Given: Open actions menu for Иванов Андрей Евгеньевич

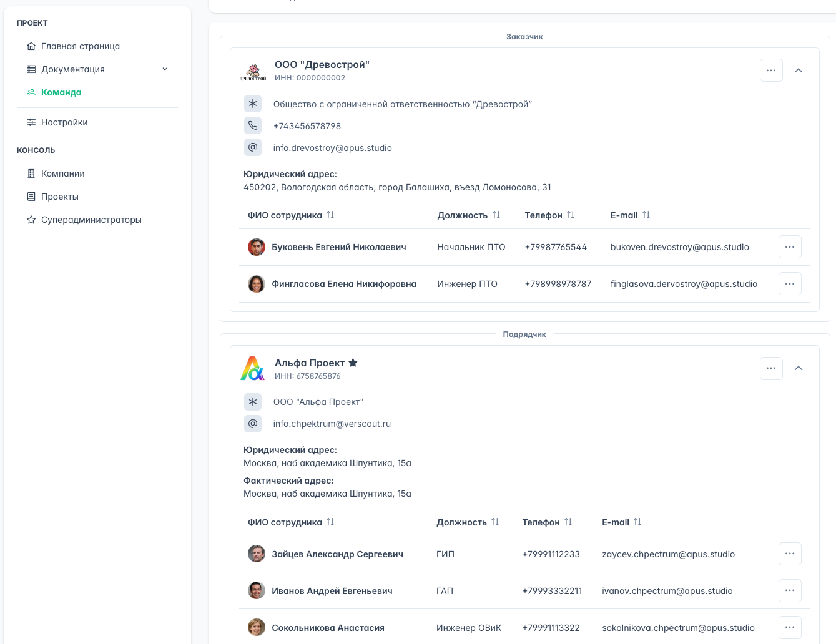Looking at the screenshot, I should 790,590.
